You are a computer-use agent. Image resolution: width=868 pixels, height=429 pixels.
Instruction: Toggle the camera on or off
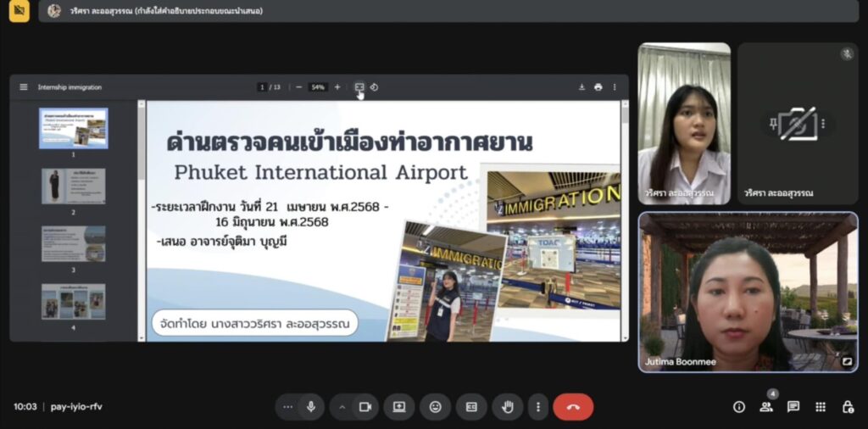365,407
